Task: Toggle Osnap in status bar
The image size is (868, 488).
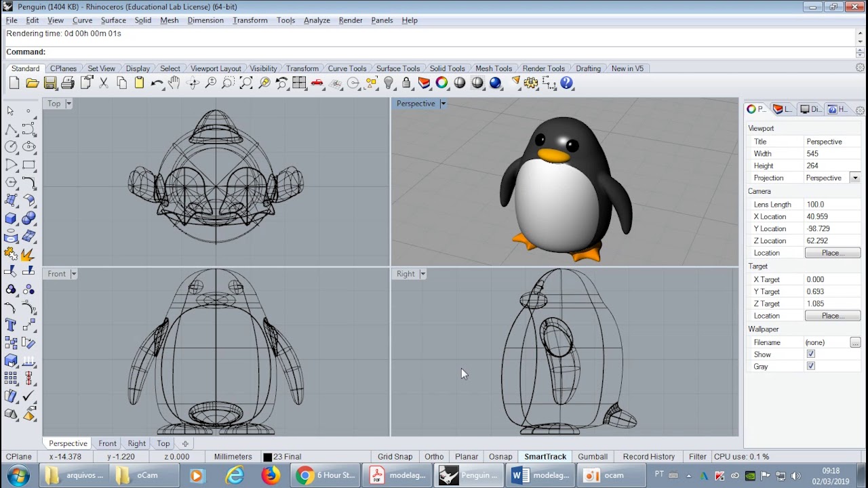Action: [x=500, y=457]
